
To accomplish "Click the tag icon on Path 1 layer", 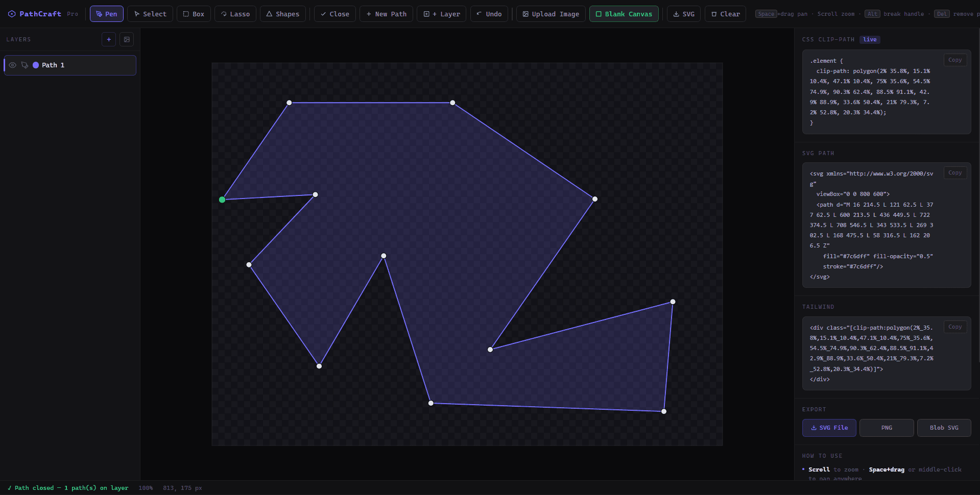I will [25, 65].
